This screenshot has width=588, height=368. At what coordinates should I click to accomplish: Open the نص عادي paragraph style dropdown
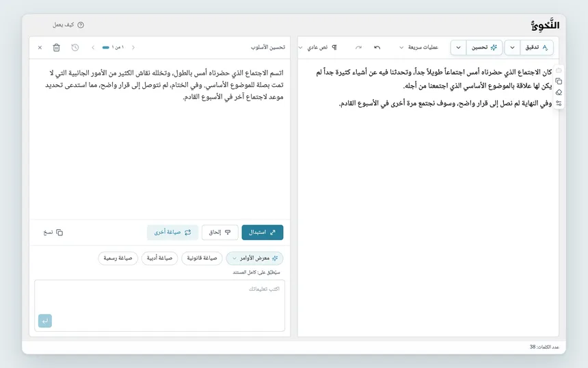[x=313, y=47]
